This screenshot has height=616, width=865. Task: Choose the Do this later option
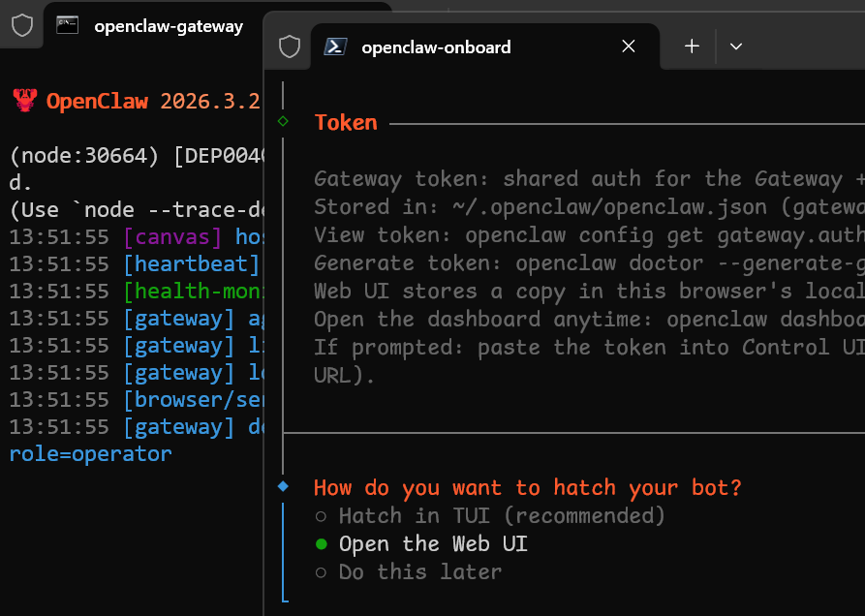(x=419, y=571)
